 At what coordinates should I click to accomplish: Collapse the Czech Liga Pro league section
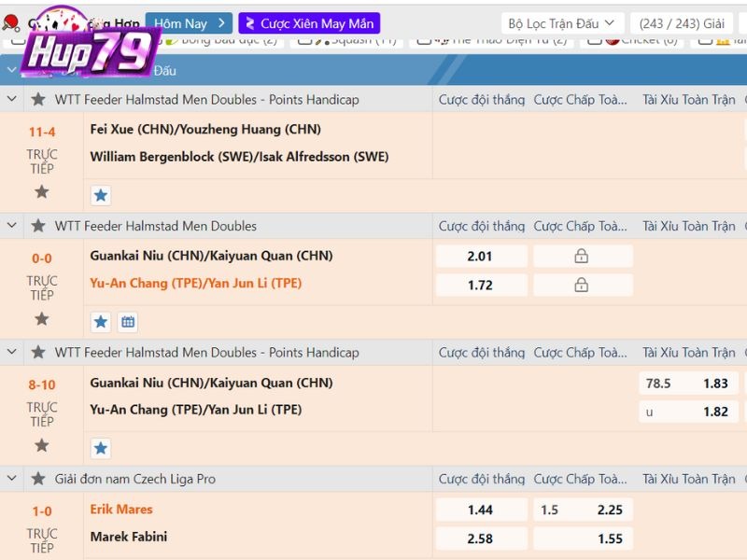click(12, 479)
